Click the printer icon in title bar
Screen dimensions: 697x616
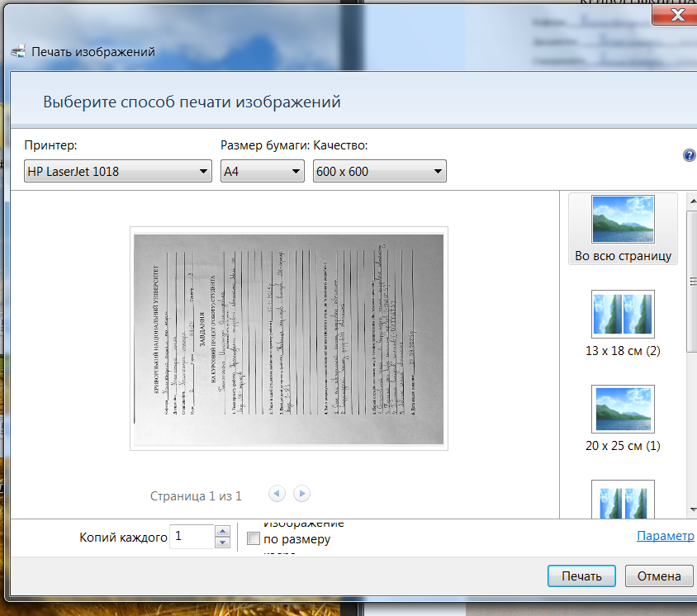19,51
